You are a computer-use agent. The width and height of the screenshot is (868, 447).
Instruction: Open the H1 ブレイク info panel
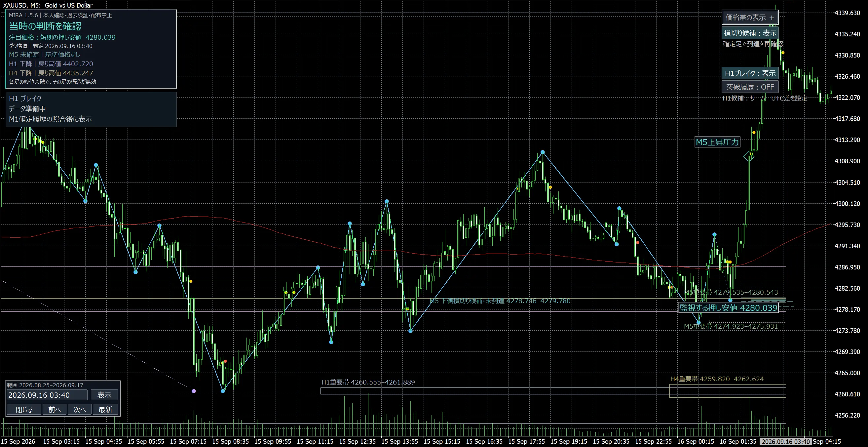pos(91,109)
